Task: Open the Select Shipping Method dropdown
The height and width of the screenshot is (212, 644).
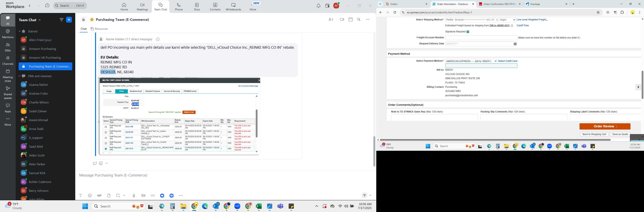Action: [481, 20]
